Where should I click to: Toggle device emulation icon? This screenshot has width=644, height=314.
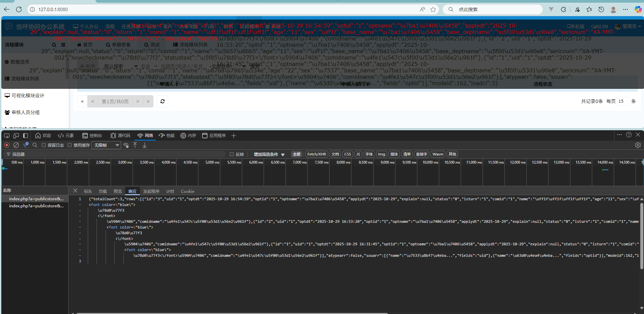pos(16,136)
